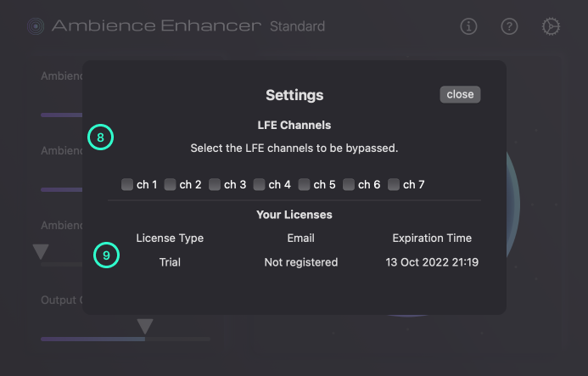588x376 pixels.
Task: Click the Standard edition label
Action: [x=297, y=26]
